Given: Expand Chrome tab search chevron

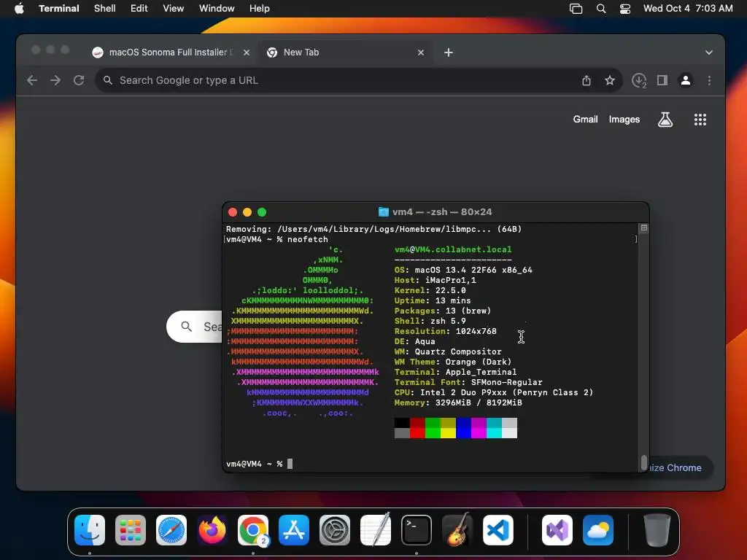Looking at the screenshot, I should click(x=709, y=52).
